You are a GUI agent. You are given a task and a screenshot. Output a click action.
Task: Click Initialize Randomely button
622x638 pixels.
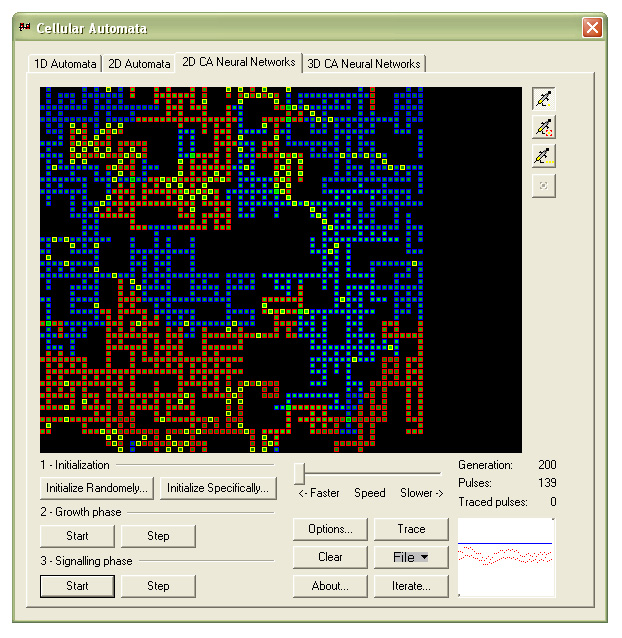97,488
